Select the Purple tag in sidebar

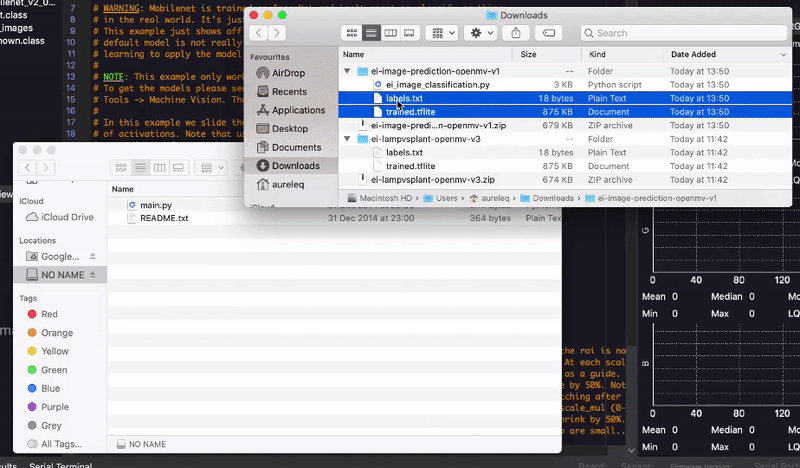coord(56,406)
